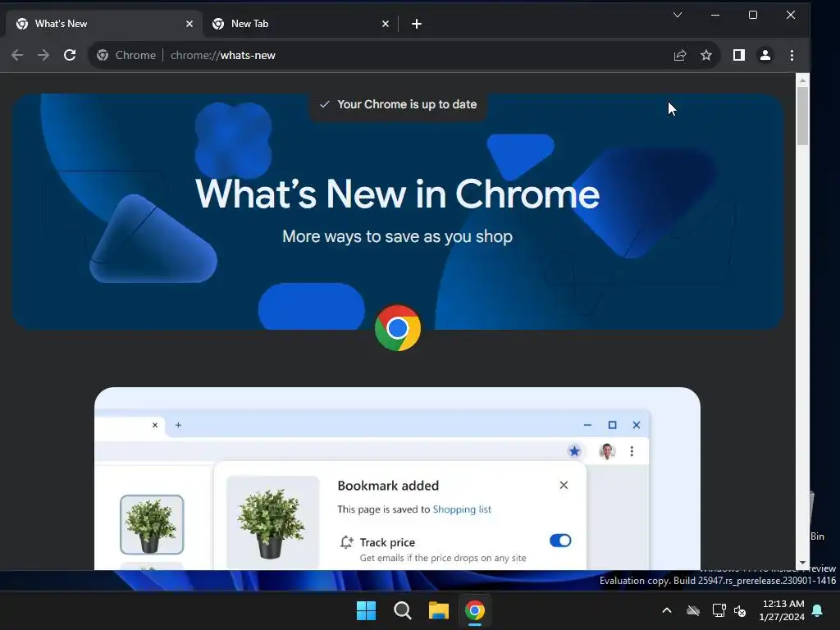The image size is (840, 630).
Task: Follow the Shopping list link
Action: (462, 509)
